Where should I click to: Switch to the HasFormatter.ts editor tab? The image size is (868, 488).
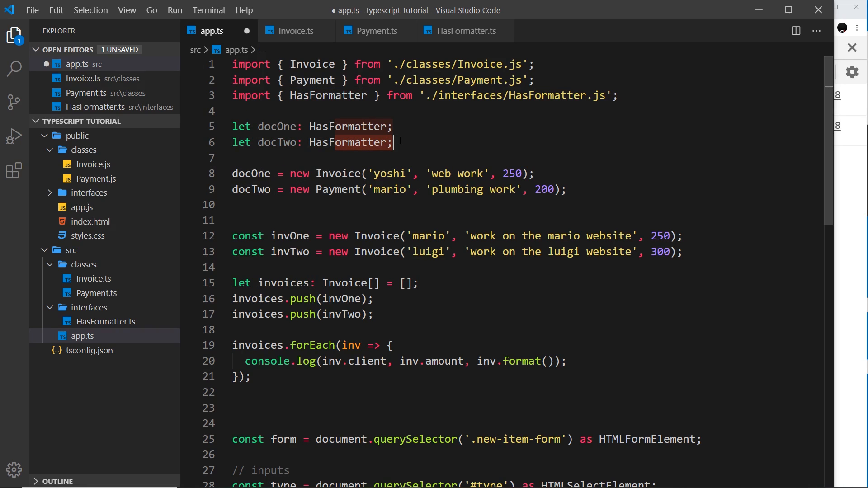(466, 31)
